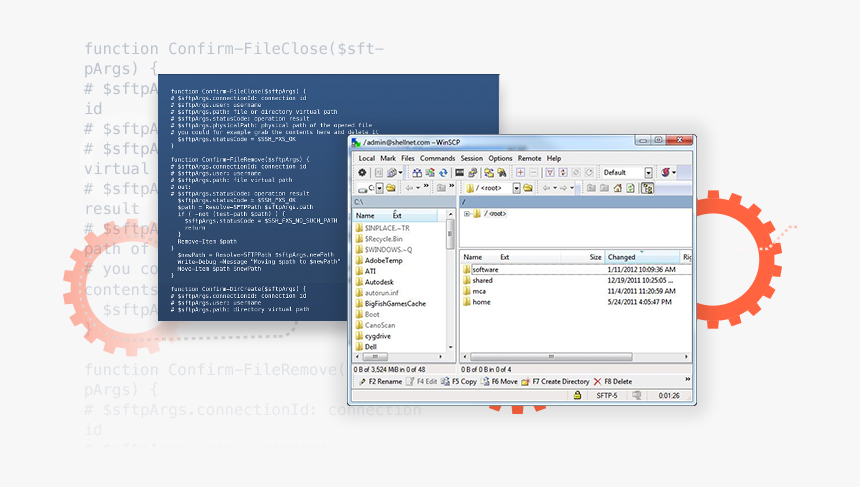The image size is (860, 487).
Task: Open the red session icon dropdown
Action: (674, 173)
